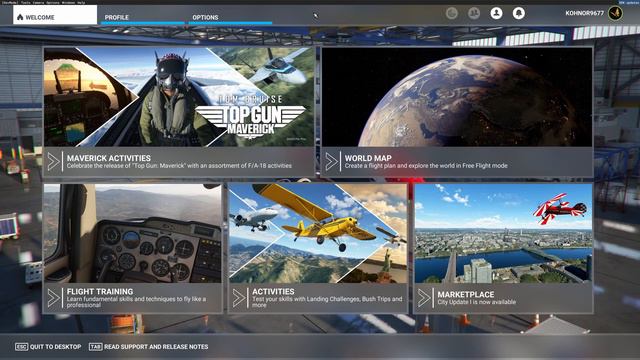
Task: Click the arrow icon beside Marketplace
Action: [x=424, y=298]
